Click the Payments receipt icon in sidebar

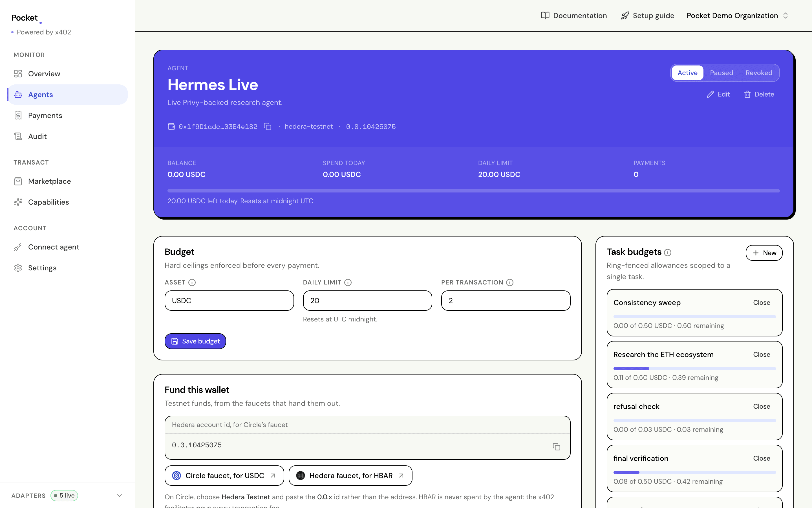18,115
